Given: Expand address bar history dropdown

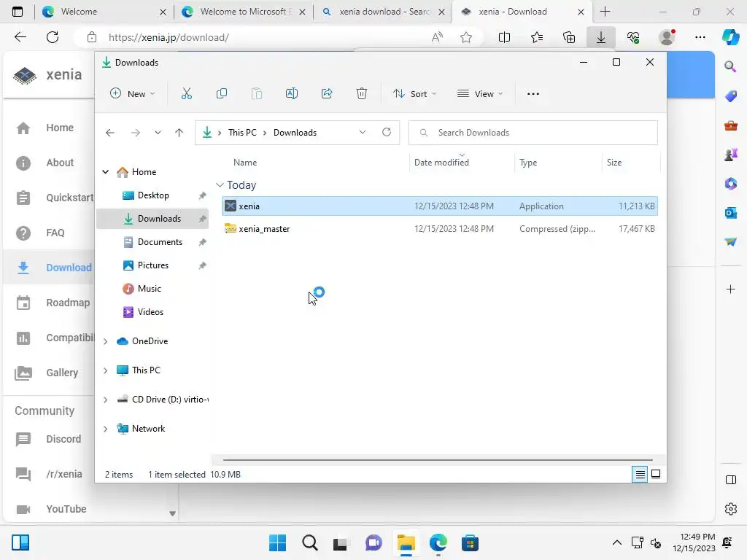Looking at the screenshot, I should coord(363,133).
